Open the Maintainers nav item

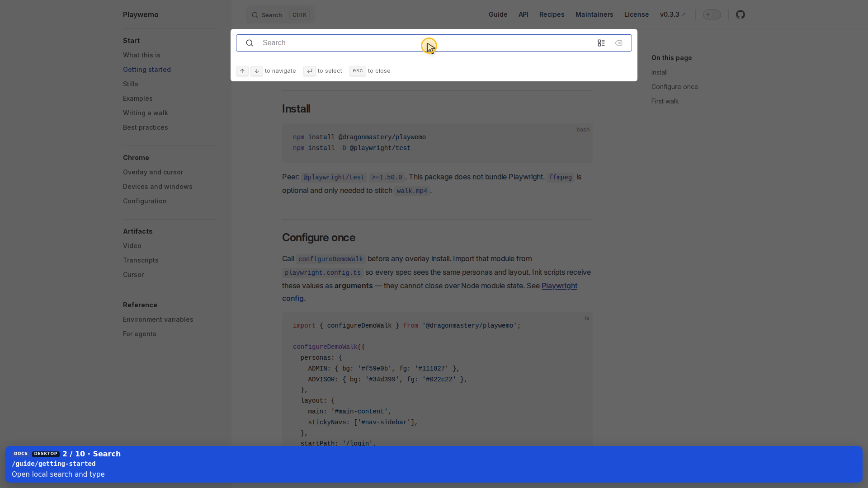(594, 14)
